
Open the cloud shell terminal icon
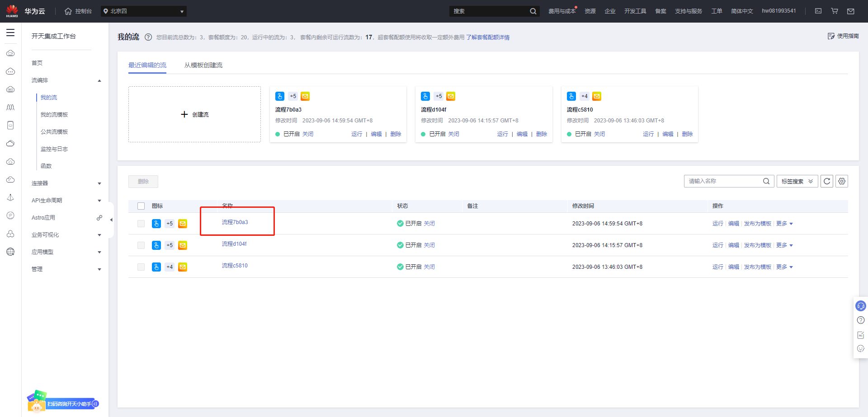[818, 11]
